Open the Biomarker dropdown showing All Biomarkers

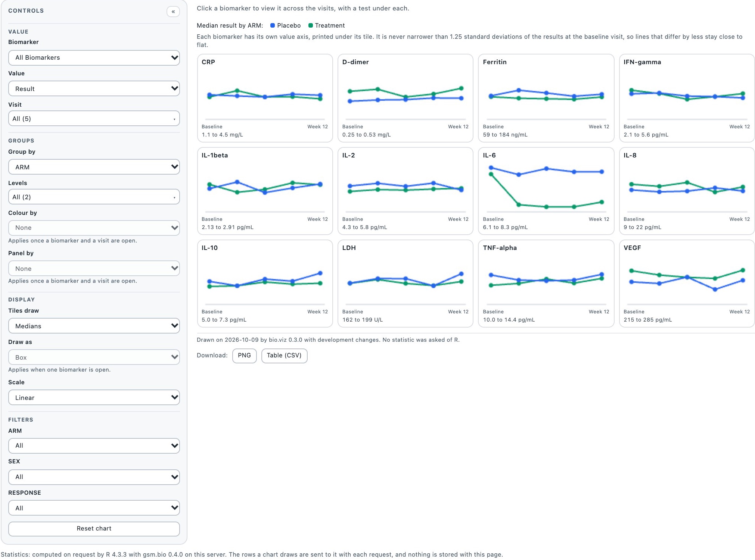pyautogui.click(x=94, y=58)
